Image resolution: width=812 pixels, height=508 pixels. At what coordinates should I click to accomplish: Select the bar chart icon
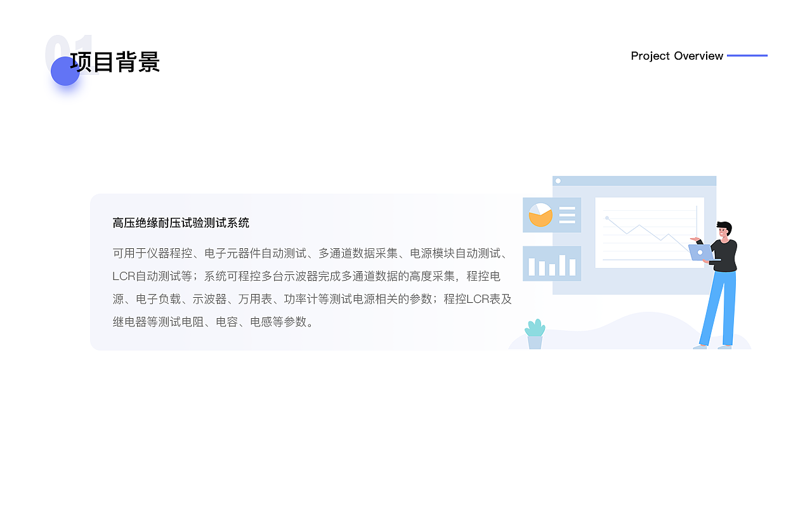[x=551, y=264]
